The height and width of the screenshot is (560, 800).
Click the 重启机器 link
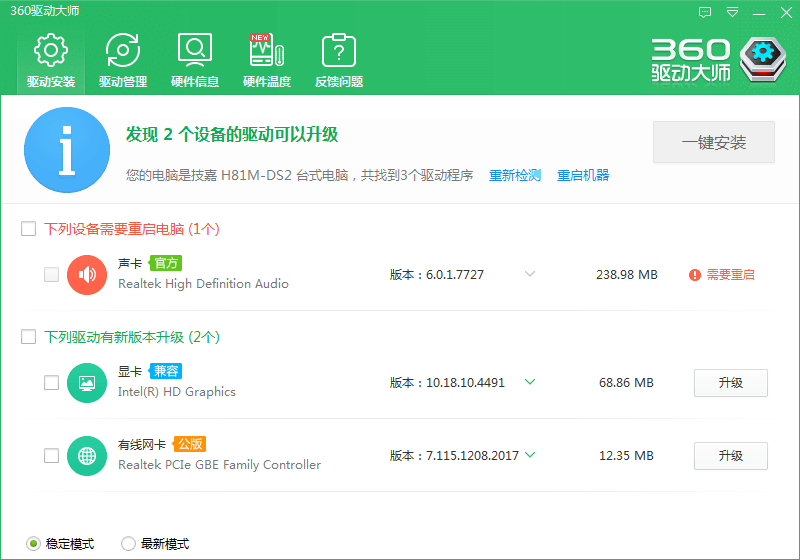pos(583,175)
